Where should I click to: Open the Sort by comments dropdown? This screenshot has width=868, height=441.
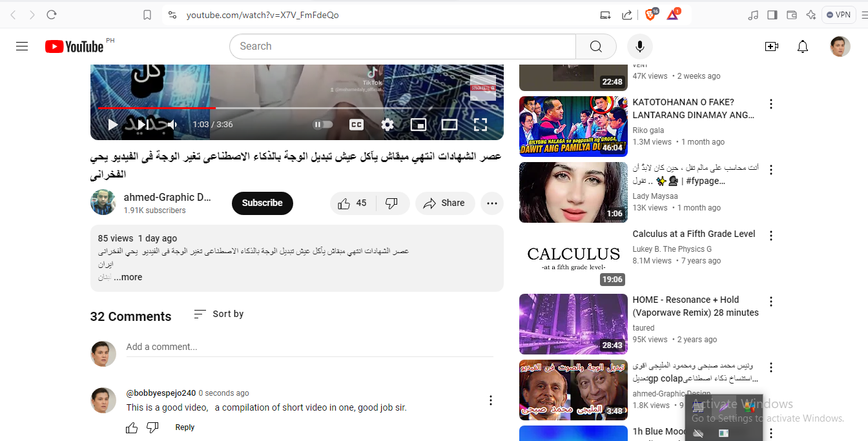pos(218,314)
